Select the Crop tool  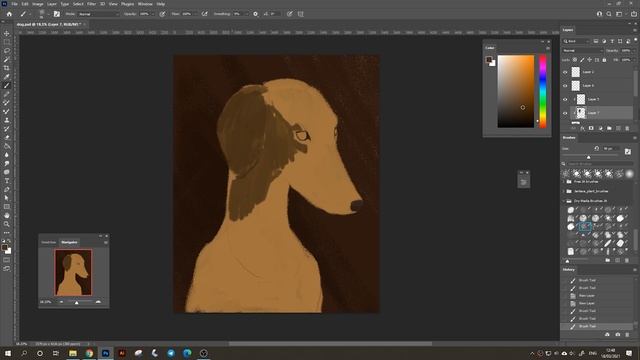point(7,68)
